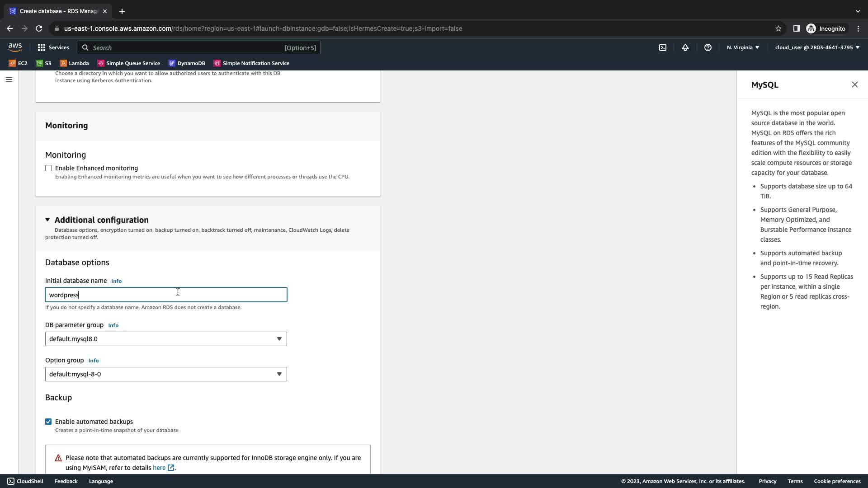The width and height of the screenshot is (868, 488).
Task: Open the left hamburger navigation menu
Action: coord(9,80)
